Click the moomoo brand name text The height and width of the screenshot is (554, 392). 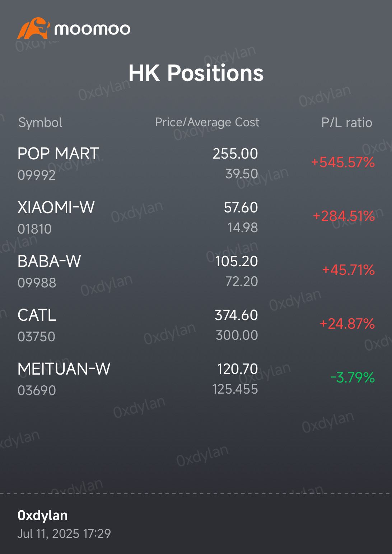pyautogui.click(x=92, y=29)
